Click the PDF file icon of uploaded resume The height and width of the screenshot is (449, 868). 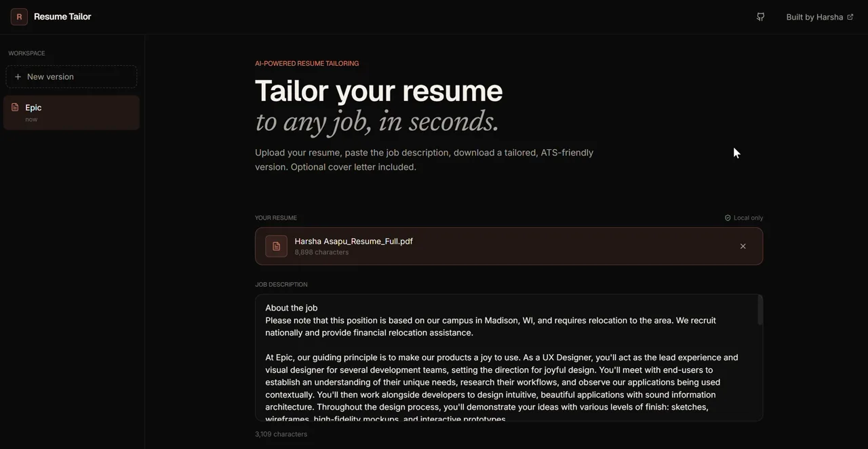pos(276,246)
